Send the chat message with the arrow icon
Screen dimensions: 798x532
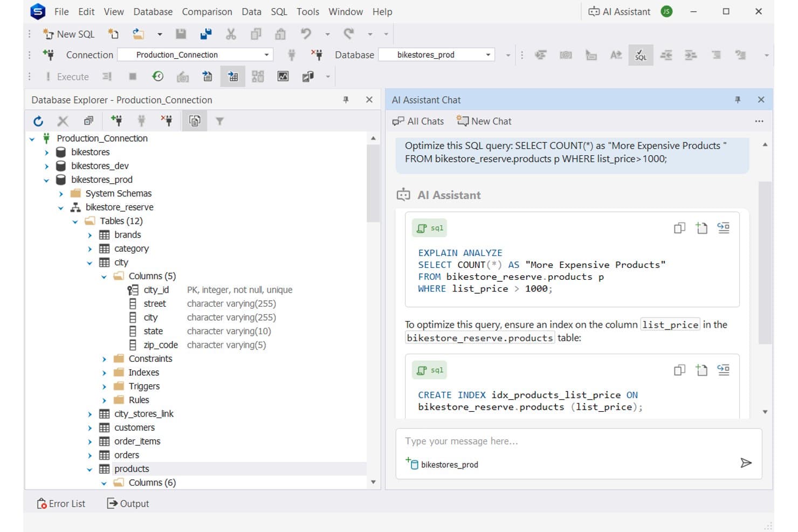point(746,462)
